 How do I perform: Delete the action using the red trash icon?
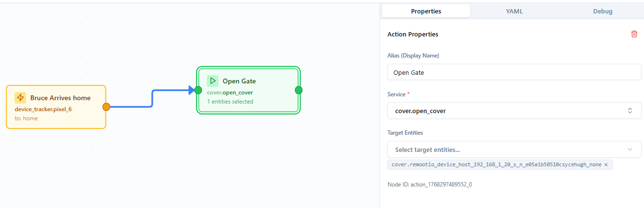point(634,34)
